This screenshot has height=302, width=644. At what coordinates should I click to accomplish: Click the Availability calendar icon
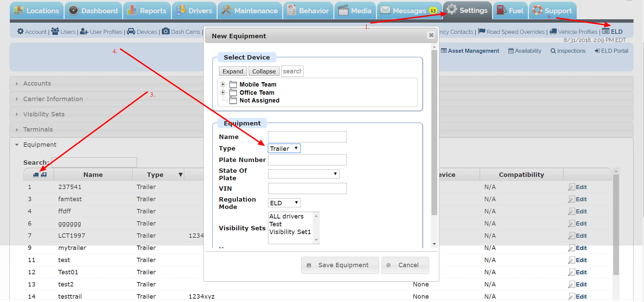click(511, 51)
